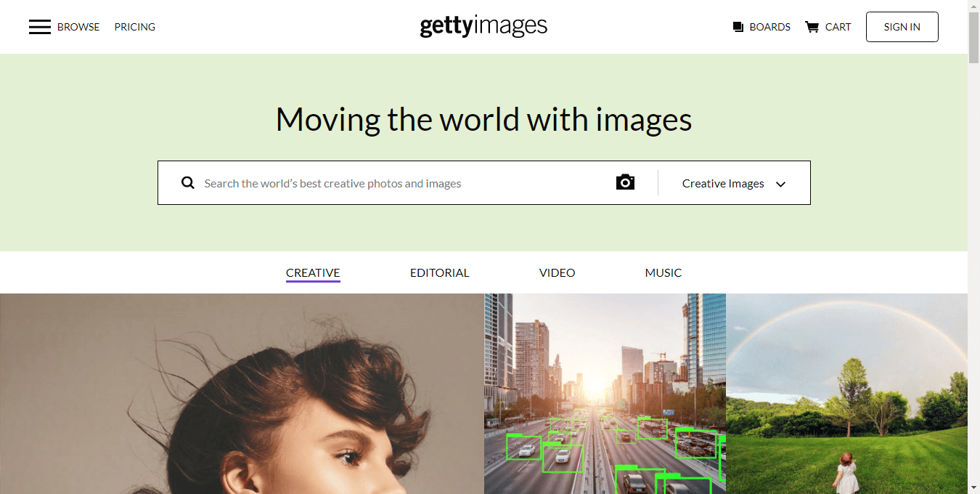
Task: Click the magnifying glass search icon
Action: tap(188, 183)
